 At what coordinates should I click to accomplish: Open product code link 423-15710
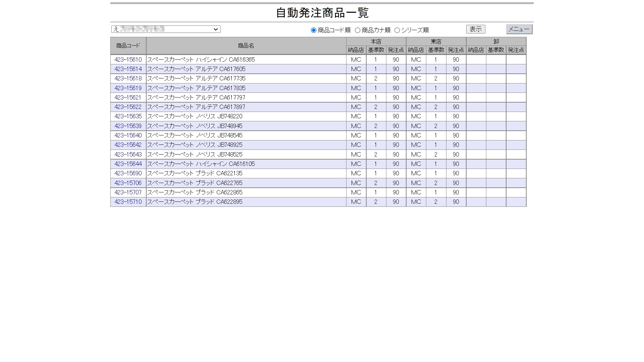(x=128, y=202)
